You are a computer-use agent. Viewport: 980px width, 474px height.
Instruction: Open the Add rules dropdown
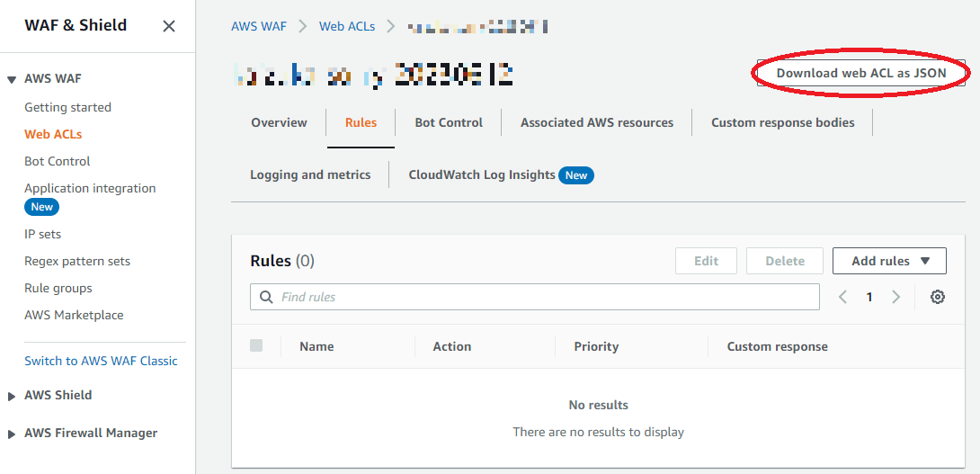point(888,261)
